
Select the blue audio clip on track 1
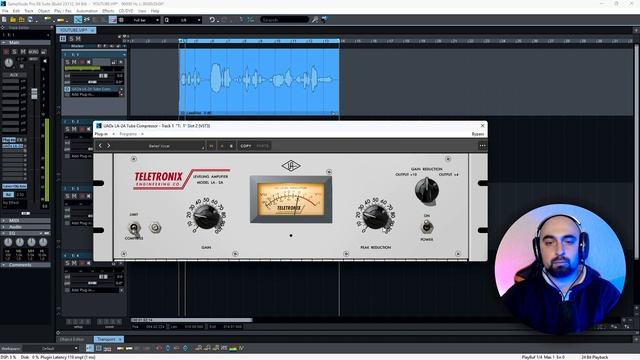259,81
